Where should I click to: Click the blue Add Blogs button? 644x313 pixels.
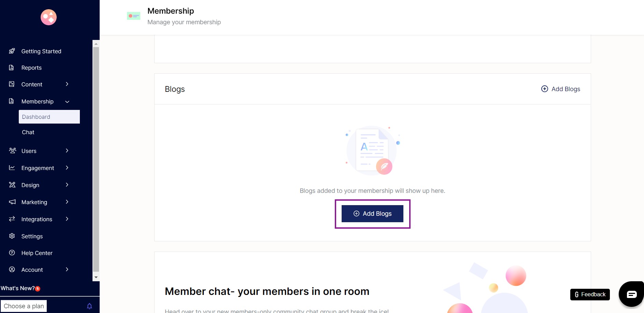point(372,214)
